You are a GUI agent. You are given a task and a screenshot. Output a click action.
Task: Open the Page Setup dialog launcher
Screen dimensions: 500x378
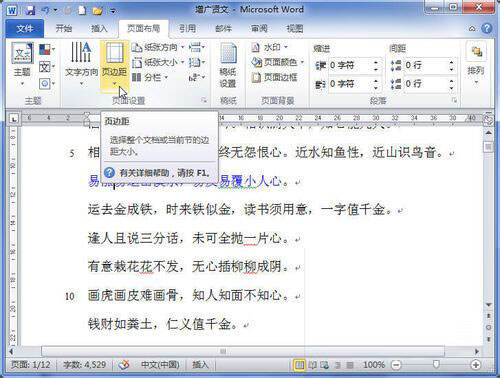click(x=204, y=100)
